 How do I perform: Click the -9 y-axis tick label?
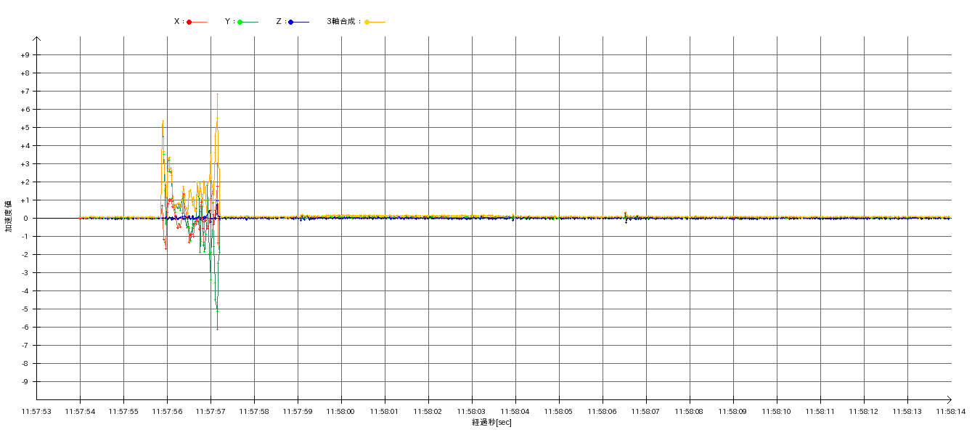click(25, 382)
